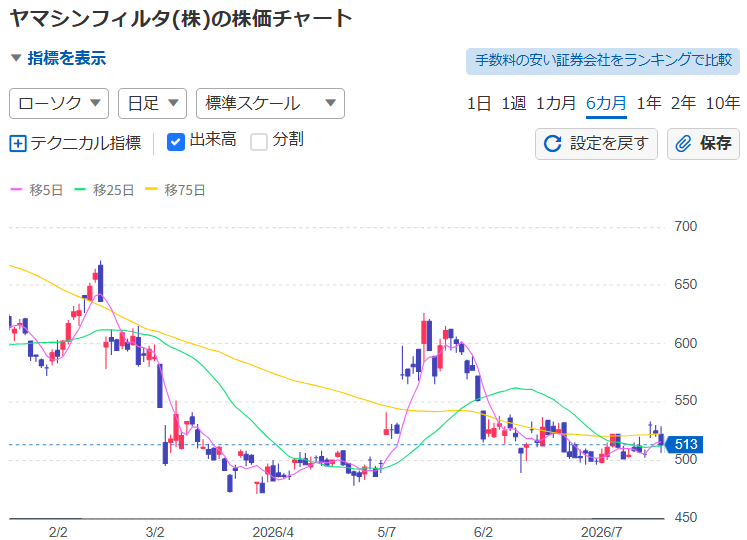Select the 1カ月 period tab
747x540 pixels.
click(556, 103)
